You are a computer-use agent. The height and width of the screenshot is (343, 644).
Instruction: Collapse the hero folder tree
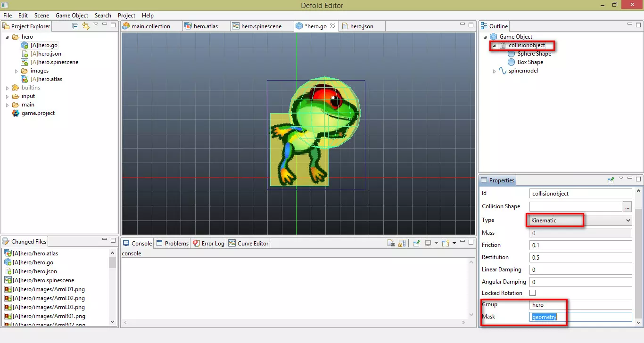pos(7,37)
